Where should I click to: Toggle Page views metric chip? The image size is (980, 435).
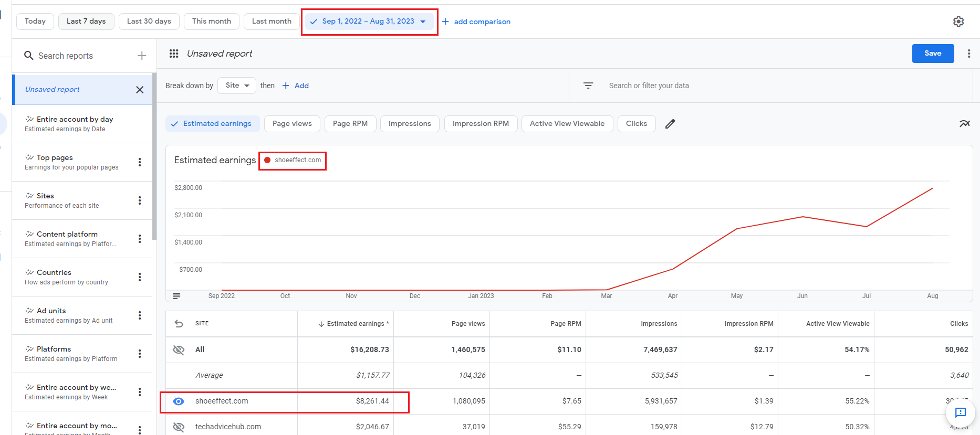coord(292,124)
